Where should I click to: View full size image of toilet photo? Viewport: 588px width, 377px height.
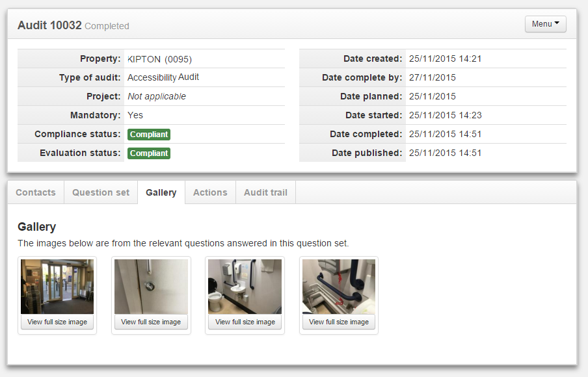245,322
